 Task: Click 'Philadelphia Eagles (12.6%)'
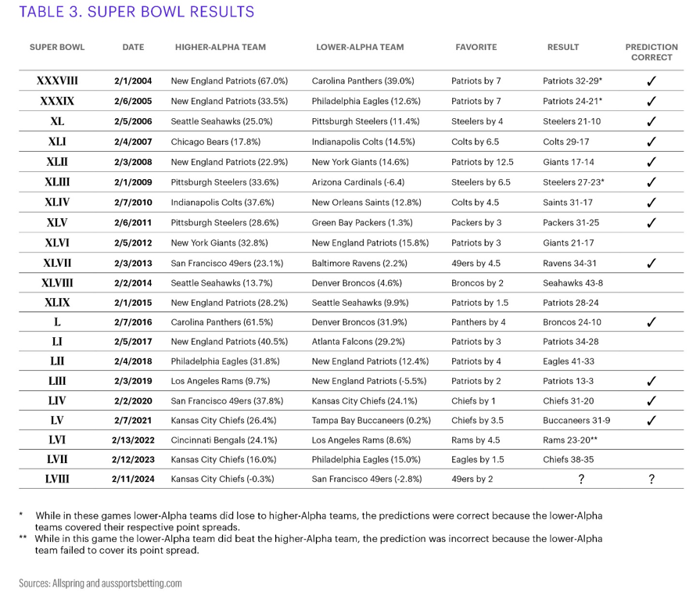tap(365, 101)
